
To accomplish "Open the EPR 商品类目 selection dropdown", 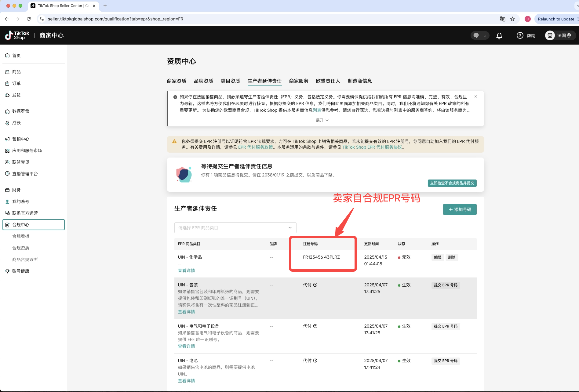I will tap(235, 228).
